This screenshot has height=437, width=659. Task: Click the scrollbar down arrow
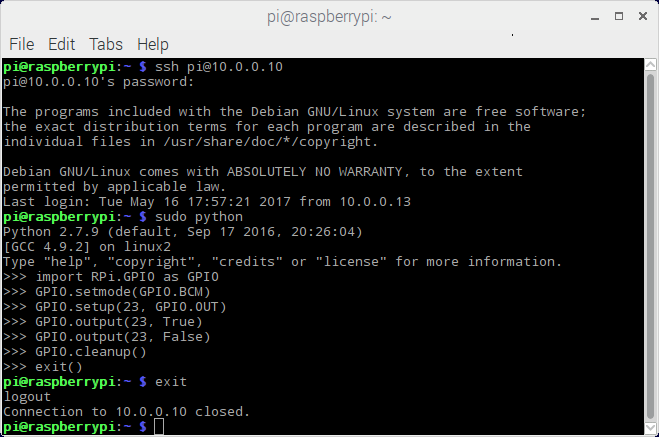(650, 428)
